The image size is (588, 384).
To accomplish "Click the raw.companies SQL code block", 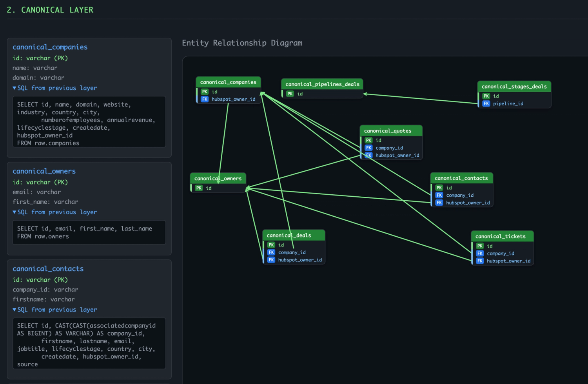I will [89, 122].
